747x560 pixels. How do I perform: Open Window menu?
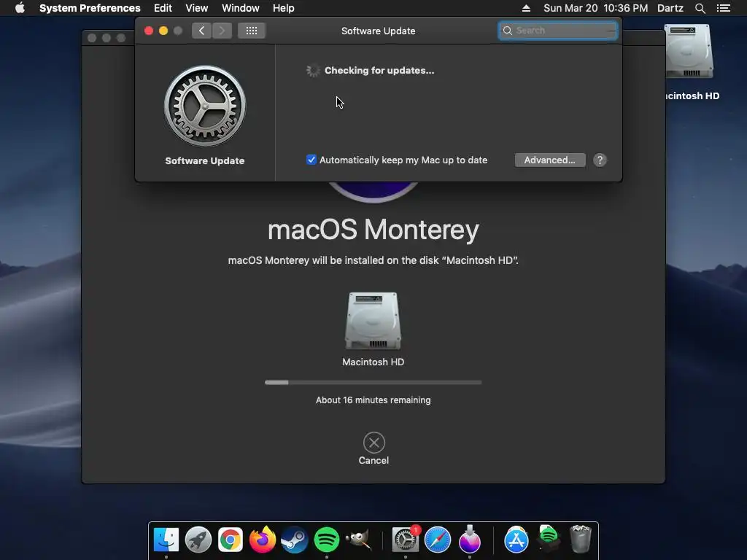(x=241, y=8)
